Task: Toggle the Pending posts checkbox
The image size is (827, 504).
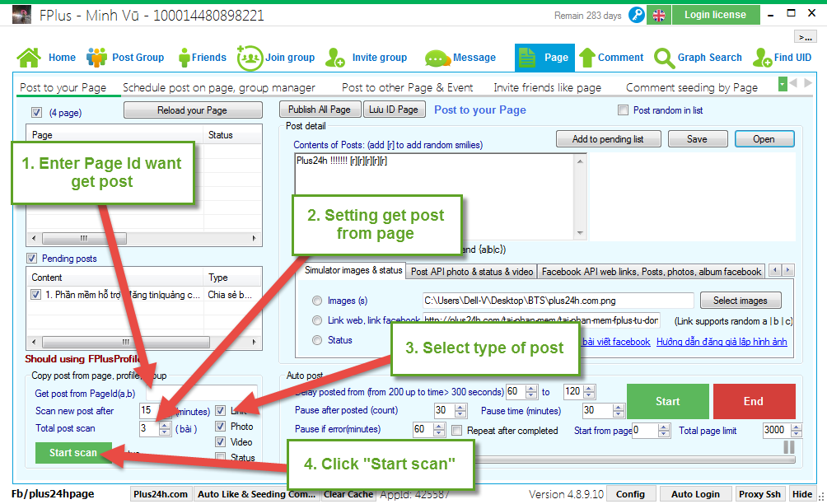Action: pos(31,259)
